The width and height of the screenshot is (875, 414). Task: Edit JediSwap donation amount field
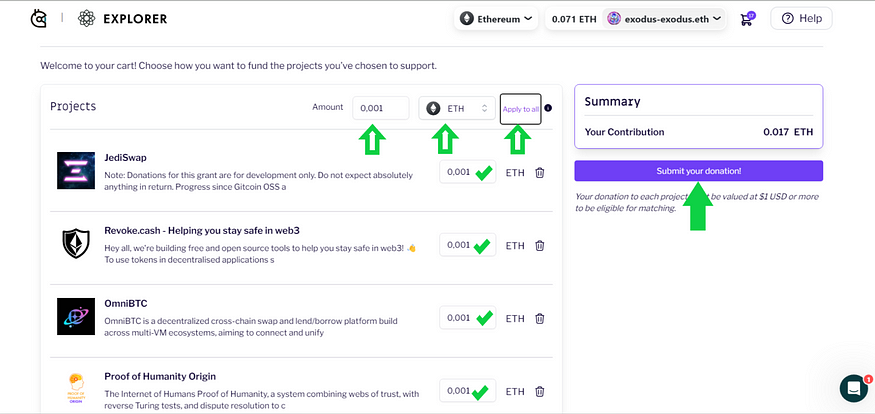coord(459,173)
